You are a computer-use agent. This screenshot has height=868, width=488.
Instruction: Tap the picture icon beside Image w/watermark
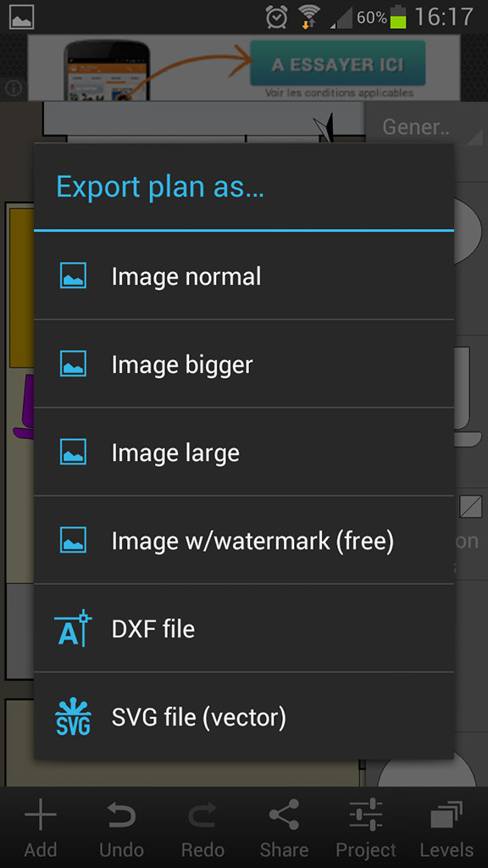coord(73,540)
